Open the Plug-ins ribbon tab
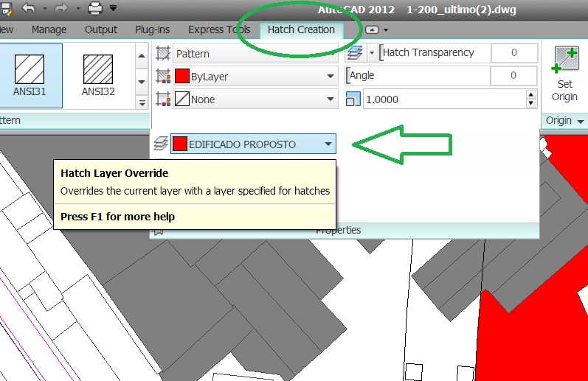The height and width of the screenshot is (381, 588). coord(152,29)
